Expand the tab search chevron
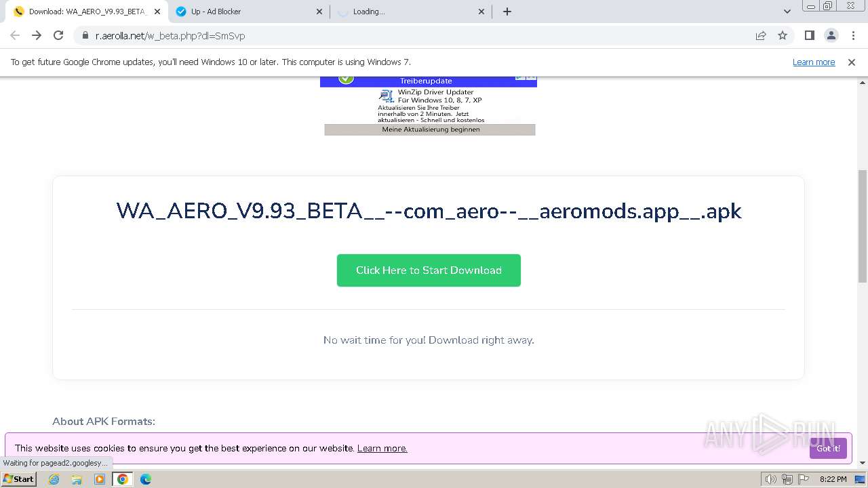Viewport: 868px width, 488px height. tap(787, 12)
